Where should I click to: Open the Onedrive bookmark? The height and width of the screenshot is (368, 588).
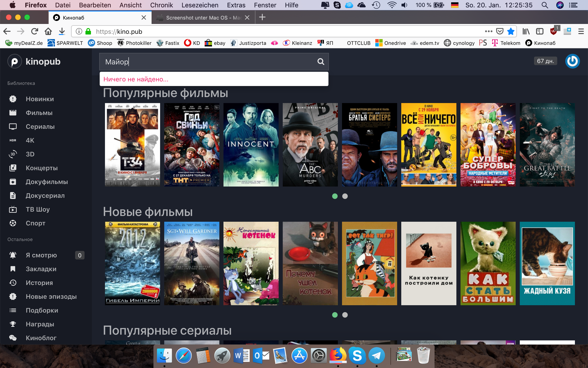click(390, 43)
